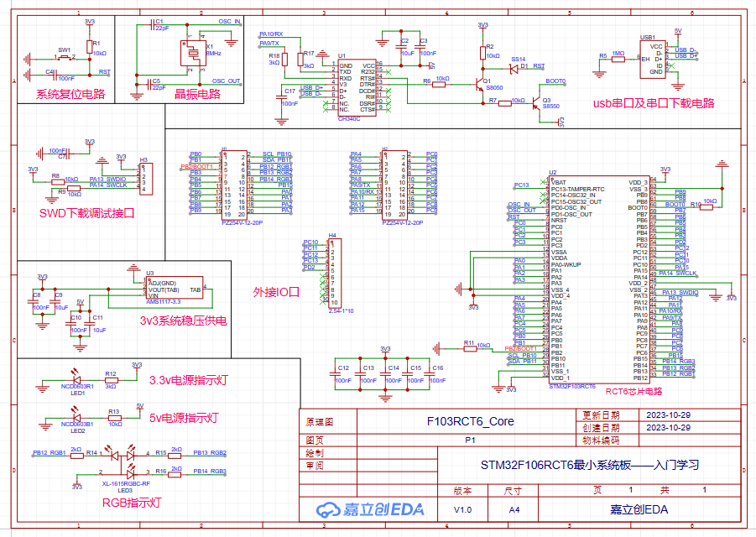The image size is (756, 537).
Task: Select resistor R14 on the PB12_RGB1 line
Action: coord(77,455)
